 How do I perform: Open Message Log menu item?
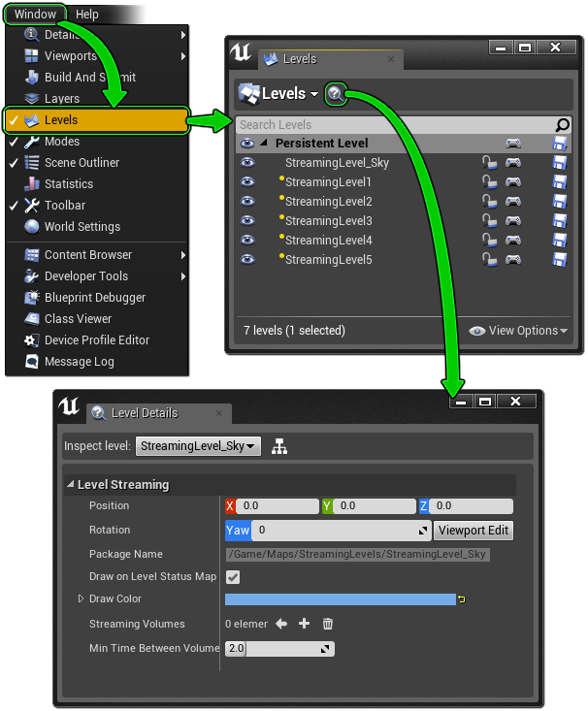(x=96, y=362)
